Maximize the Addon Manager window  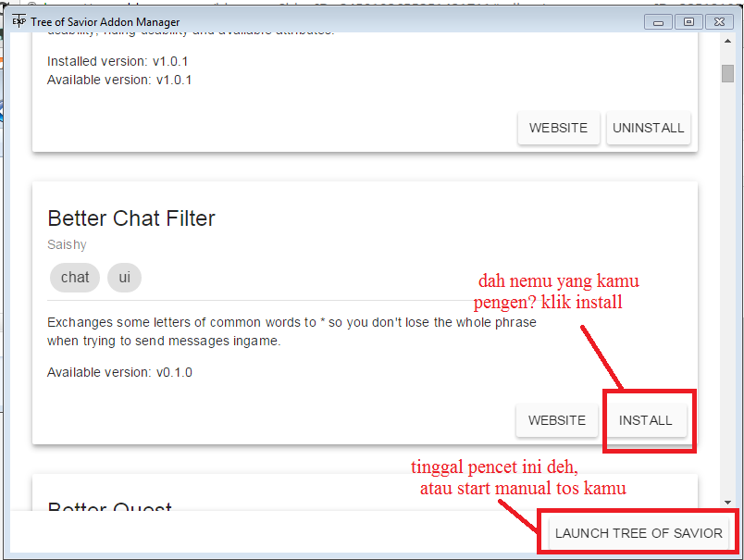click(x=688, y=22)
